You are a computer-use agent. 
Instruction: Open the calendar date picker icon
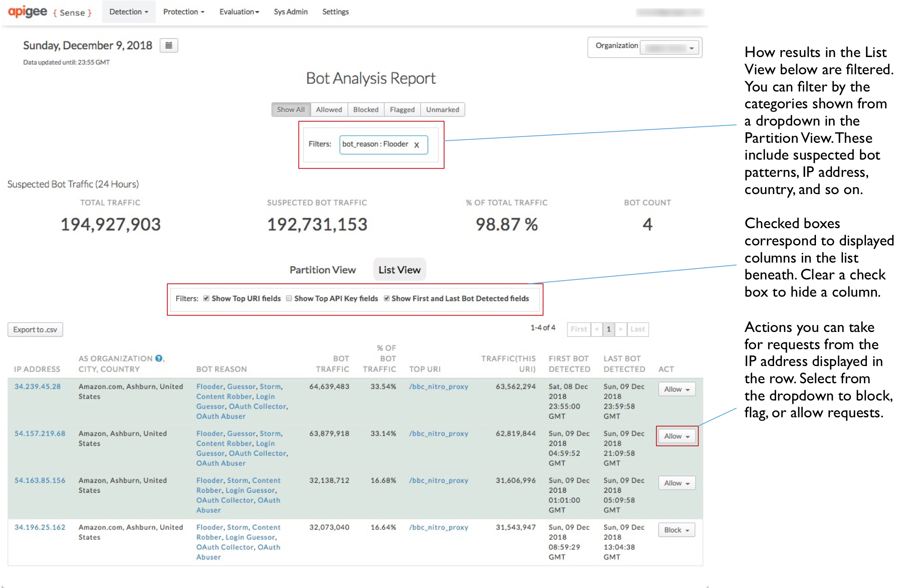point(168,46)
